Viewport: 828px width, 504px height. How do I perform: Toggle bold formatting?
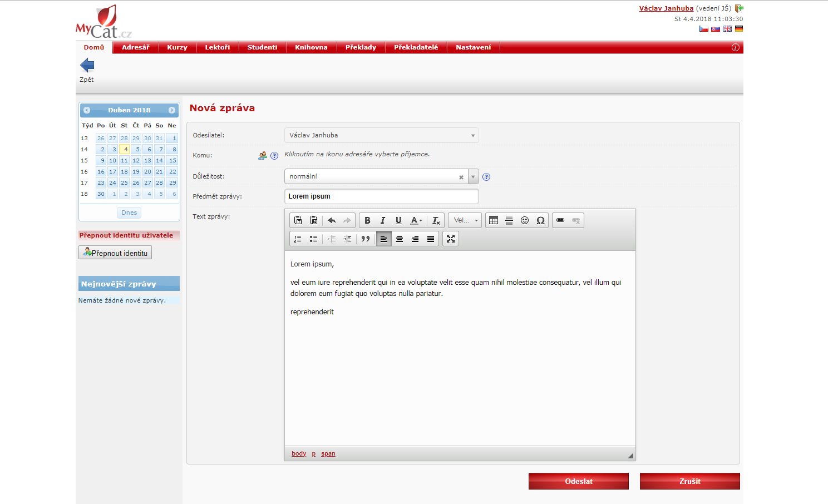[367, 220]
